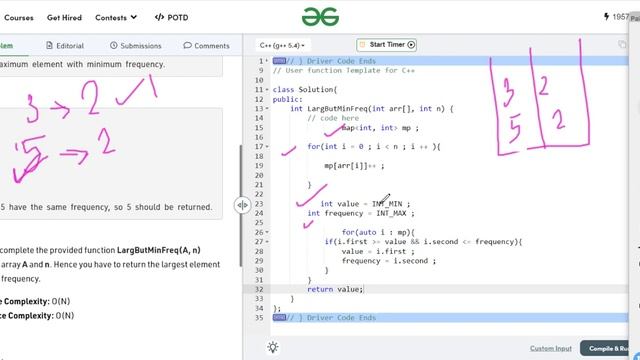
Task: Open the POTD page
Action: 171,18
